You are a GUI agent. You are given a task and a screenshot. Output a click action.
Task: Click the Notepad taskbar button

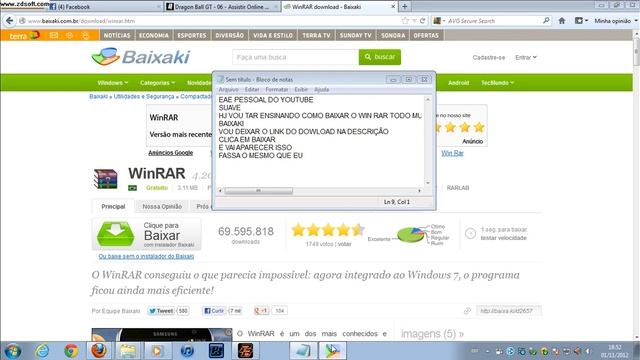(x=303, y=351)
